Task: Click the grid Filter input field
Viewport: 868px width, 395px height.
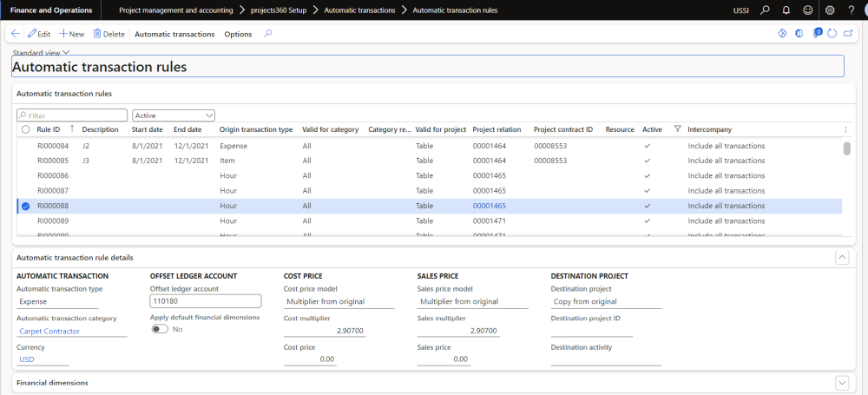Action: pos(74,115)
